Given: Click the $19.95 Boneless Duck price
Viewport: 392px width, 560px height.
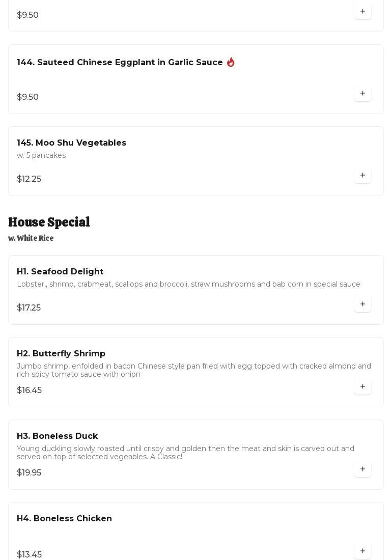Looking at the screenshot, I should 29,473.
